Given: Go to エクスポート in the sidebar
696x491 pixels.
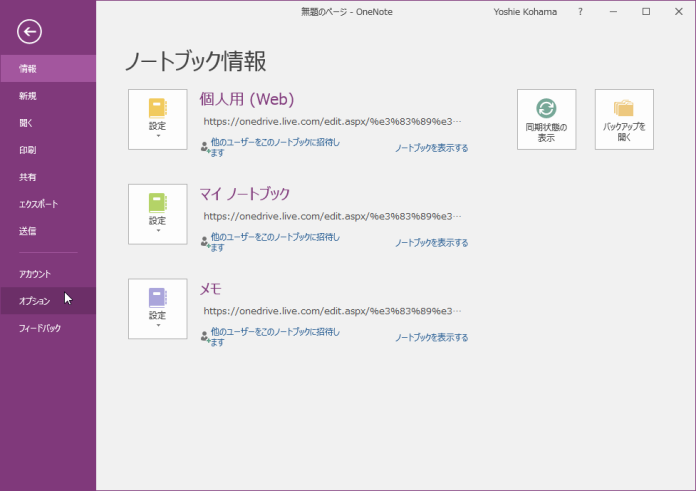Looking at the screenshot, I should (38, 204).
